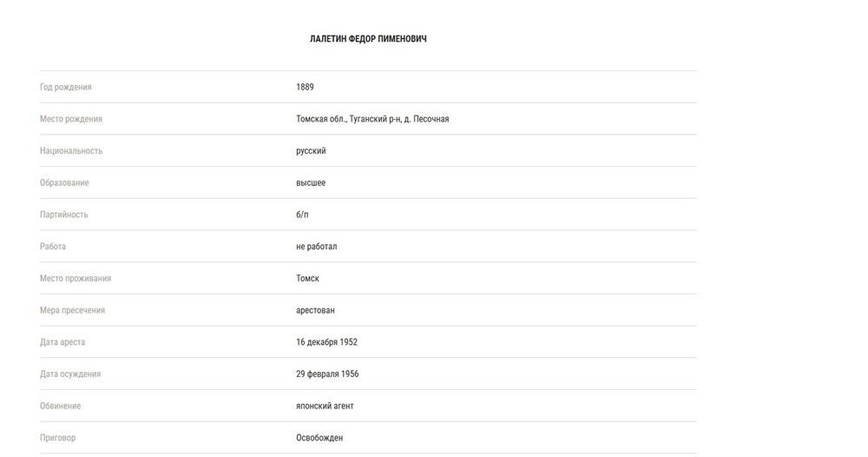This screenshot has width=868, height=457.
Task: Click the education value высшее
Action: click(x=311, y=183)
